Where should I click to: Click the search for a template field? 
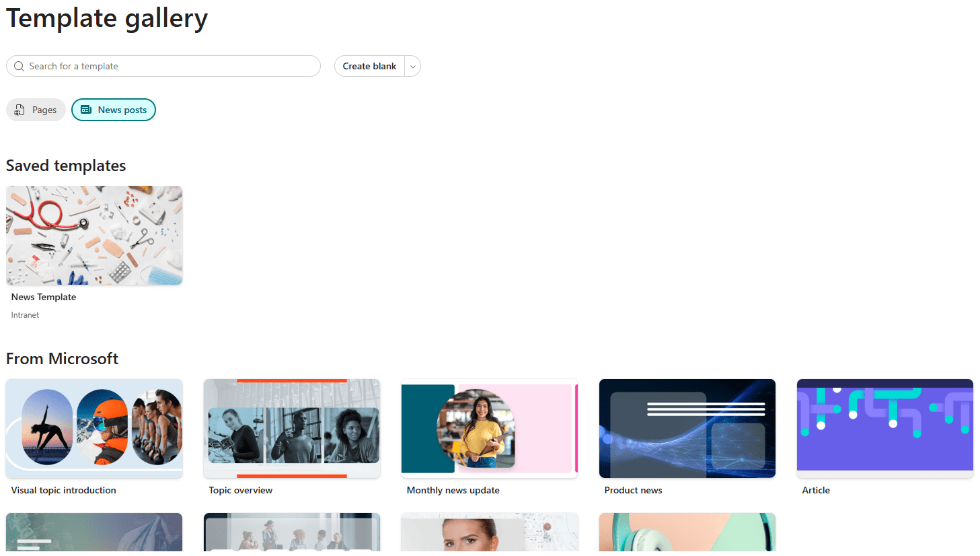pos(163,66)
